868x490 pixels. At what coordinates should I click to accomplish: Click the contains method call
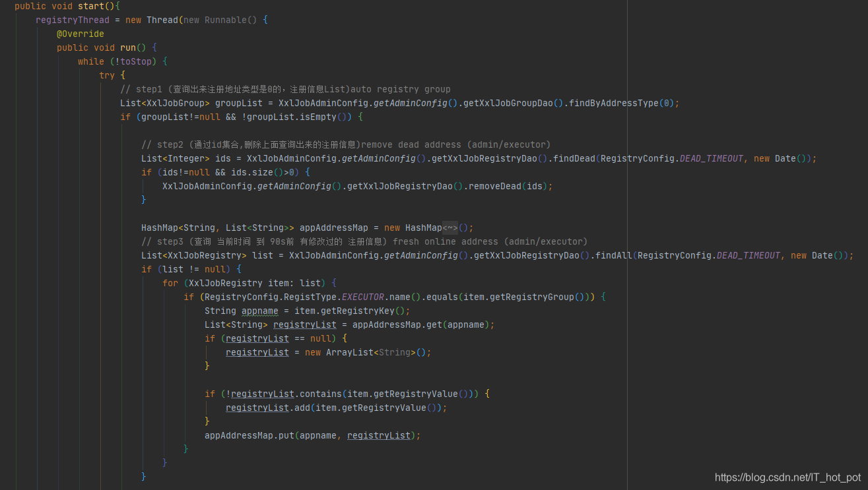pyautogui.click(x=321, y=394)
